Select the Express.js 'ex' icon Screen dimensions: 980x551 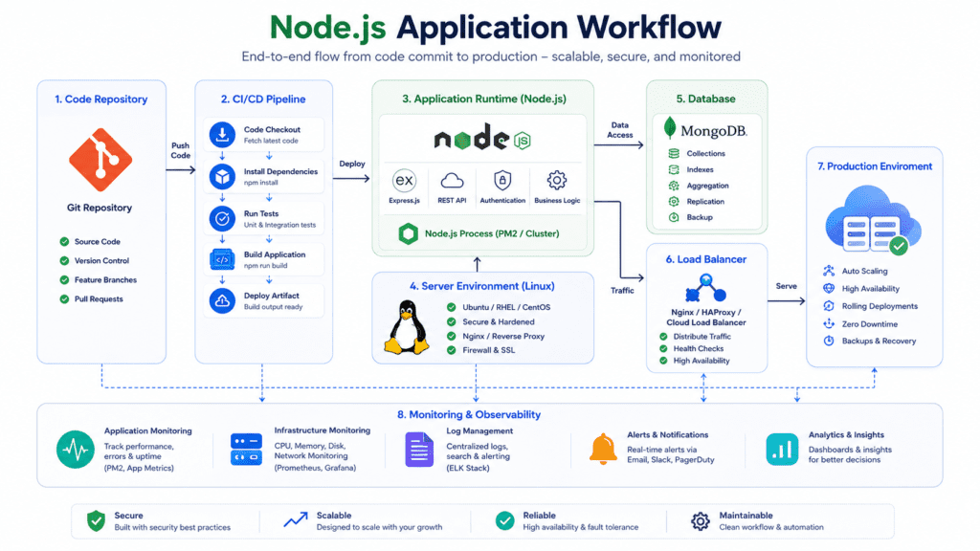(405, 181)
